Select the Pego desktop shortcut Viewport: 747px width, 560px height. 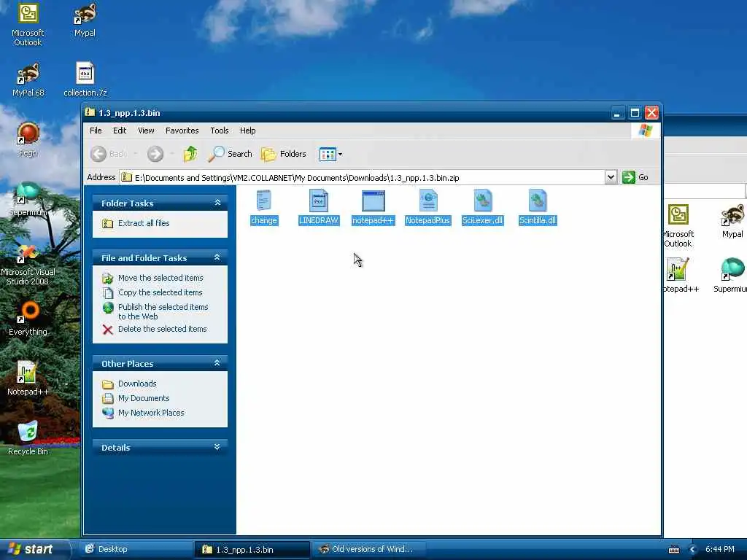click(28, 139)
